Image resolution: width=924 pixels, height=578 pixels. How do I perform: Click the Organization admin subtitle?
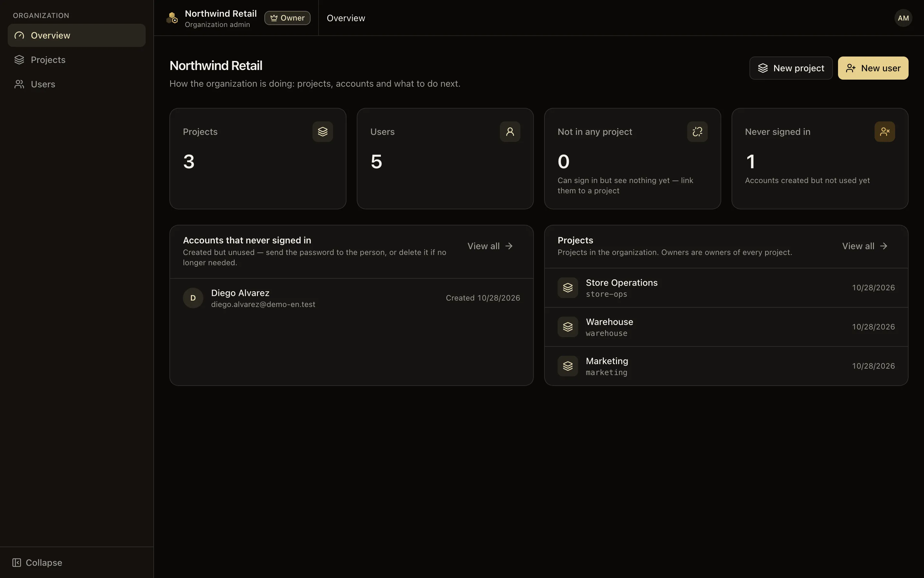[x=217, y=24]
